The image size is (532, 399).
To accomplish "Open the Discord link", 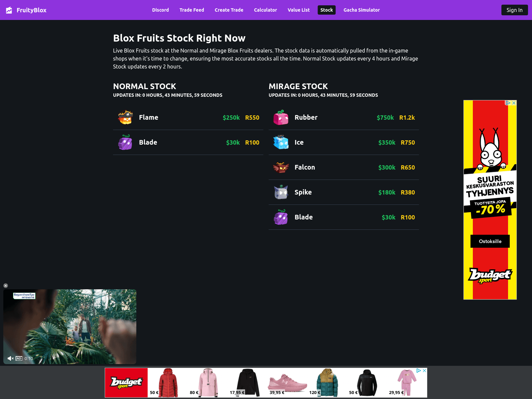I will click(160, 10).
